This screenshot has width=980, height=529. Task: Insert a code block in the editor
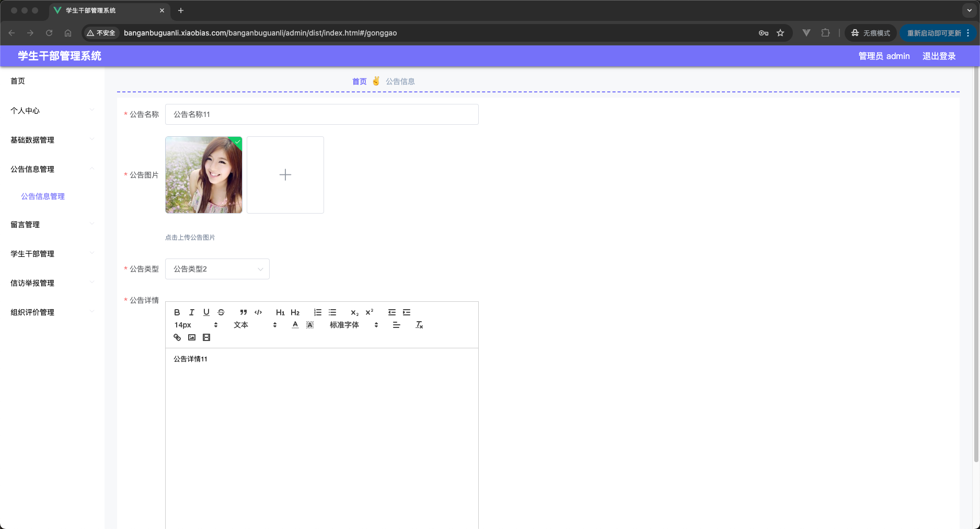tap(258, 312)
